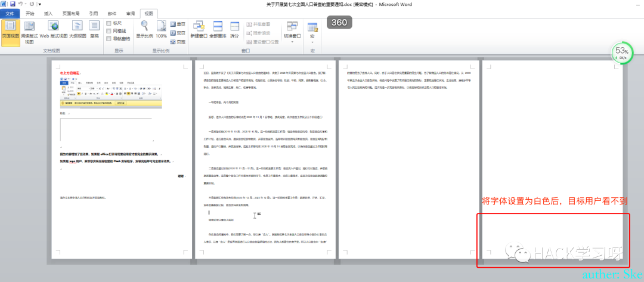
Task: Open the 宏 macros dropdown
Action: click(x=312, y=32)
